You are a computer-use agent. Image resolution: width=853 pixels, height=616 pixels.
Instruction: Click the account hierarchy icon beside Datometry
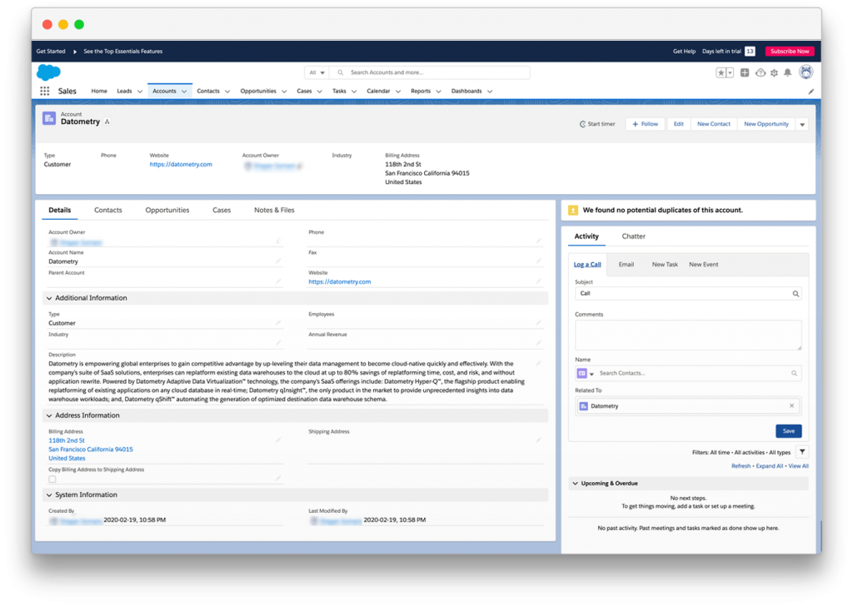[107, 122]
